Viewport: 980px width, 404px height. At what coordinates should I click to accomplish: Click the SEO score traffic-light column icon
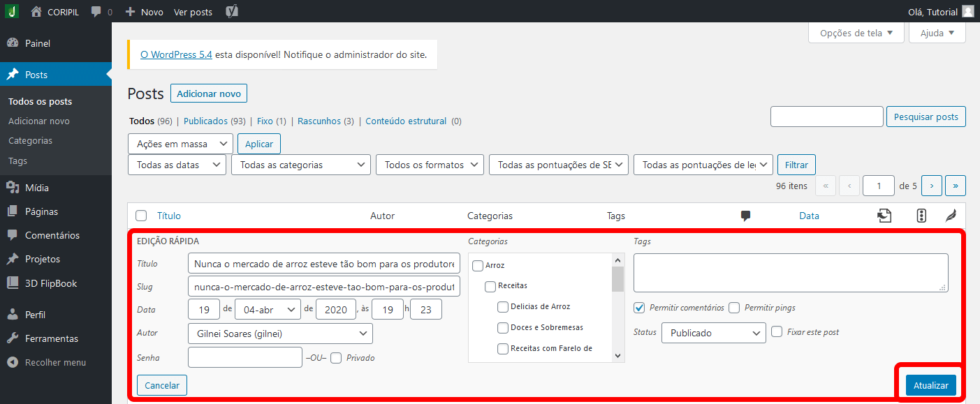coord(921,216)
